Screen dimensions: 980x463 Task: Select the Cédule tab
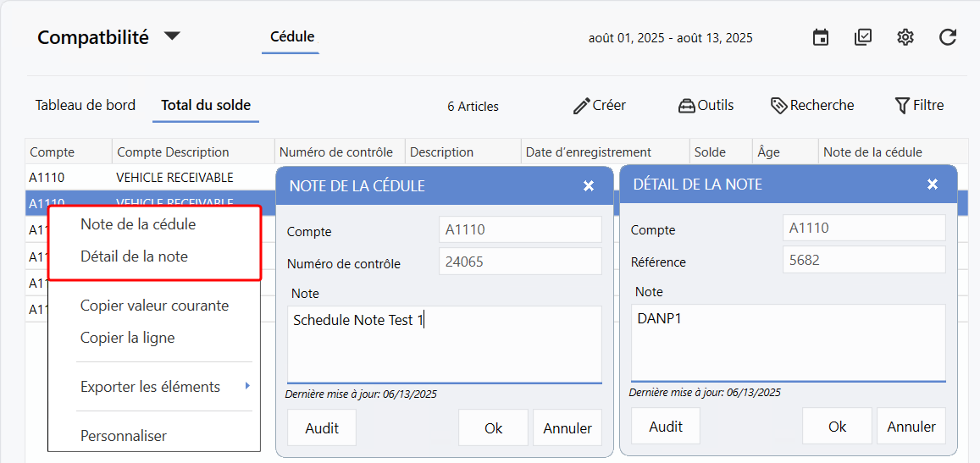click(291, 36)
